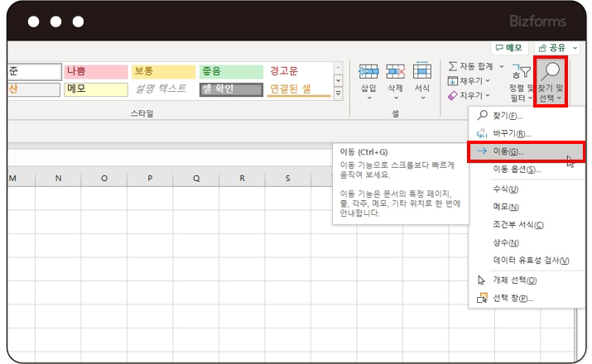Choose 이동(G)... from the menu
The image size is (592, 364).
click(x=527, y=151)
